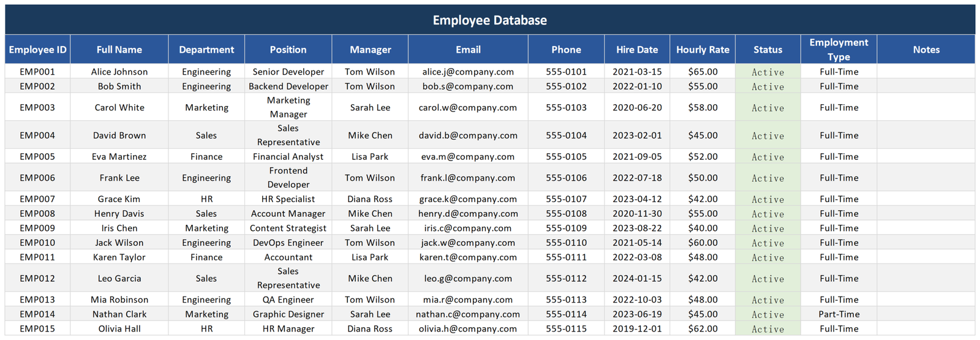Click the Full Name column header
The image size is (980, 340).
119,50
